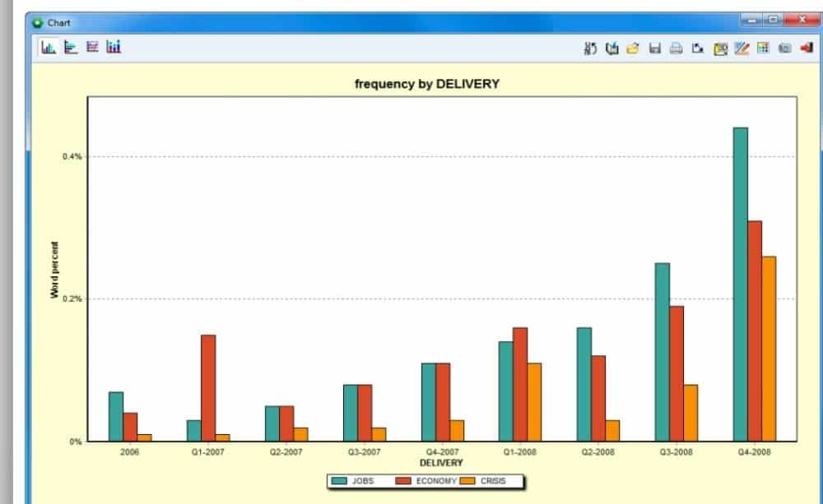The height and width of the screenshot is (504, 823).
Task: Print the chart with printer icon
Action: pyautogui.click(x=677, y=49)
